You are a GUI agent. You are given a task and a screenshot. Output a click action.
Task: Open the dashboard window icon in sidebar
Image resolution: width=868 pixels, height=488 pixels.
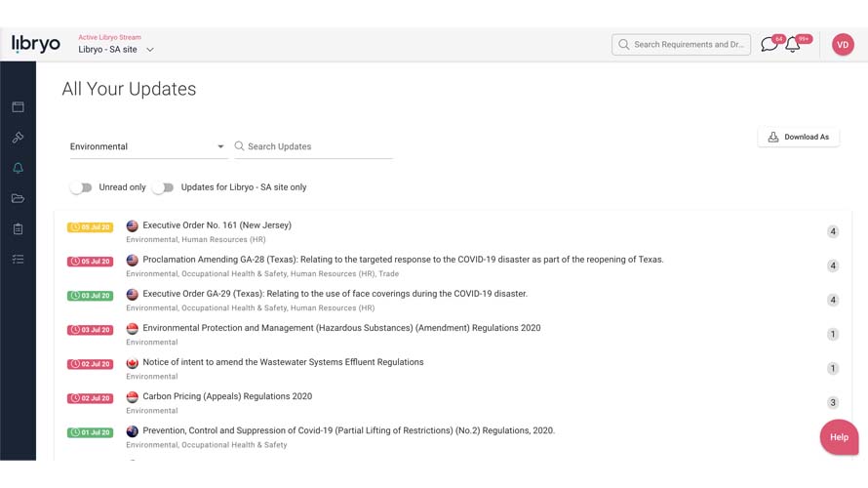(x=18, y=106)
